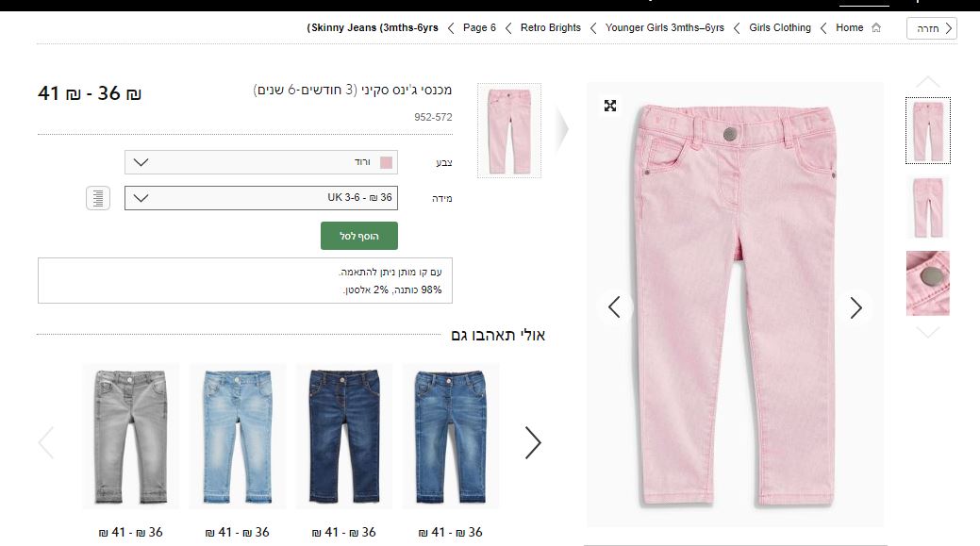Screen dimensions: 980x546
Task: Select the second pink jeans thumbnail
Action: (x=927, y=207)
